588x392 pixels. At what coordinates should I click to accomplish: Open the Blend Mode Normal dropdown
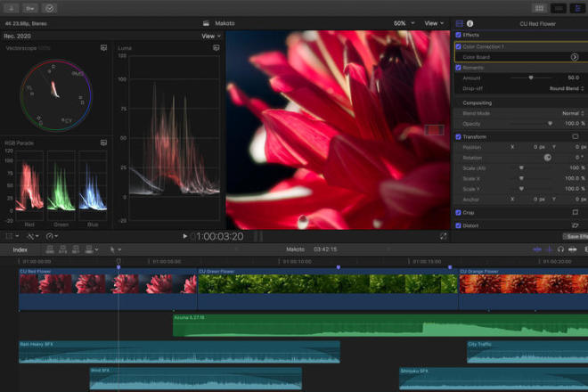pos(573,113)
